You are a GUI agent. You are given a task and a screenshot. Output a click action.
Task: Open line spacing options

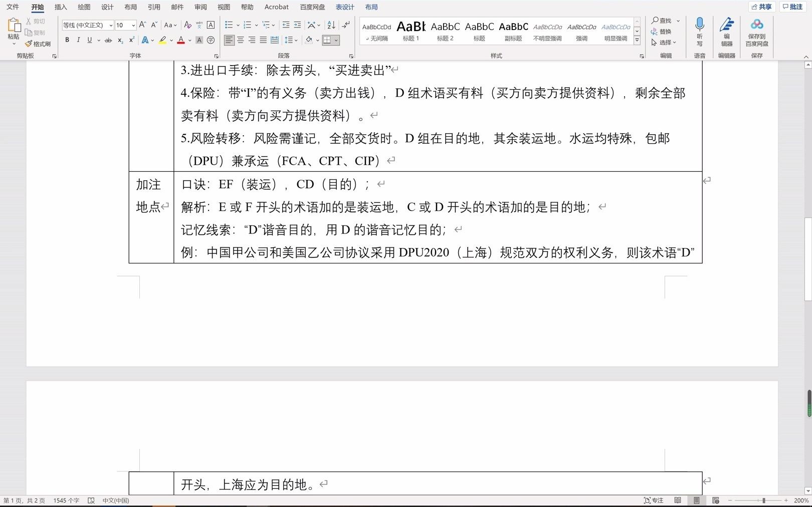291,40
